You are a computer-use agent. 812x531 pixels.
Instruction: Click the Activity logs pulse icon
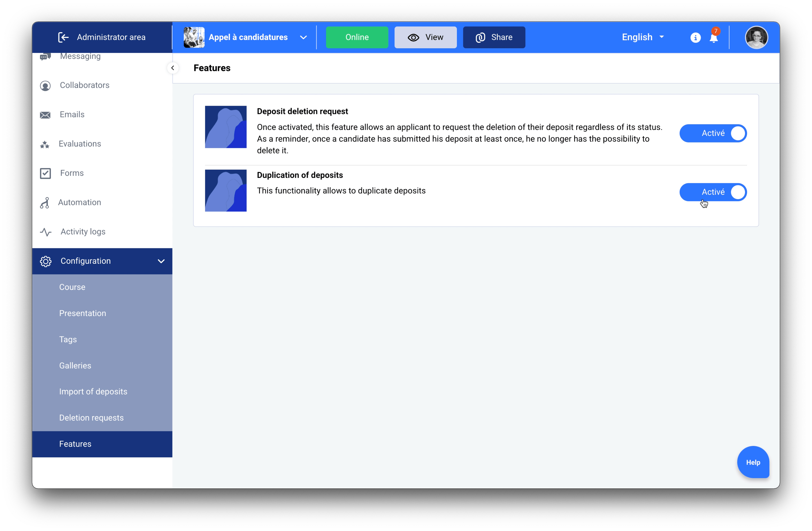(46, 232)
